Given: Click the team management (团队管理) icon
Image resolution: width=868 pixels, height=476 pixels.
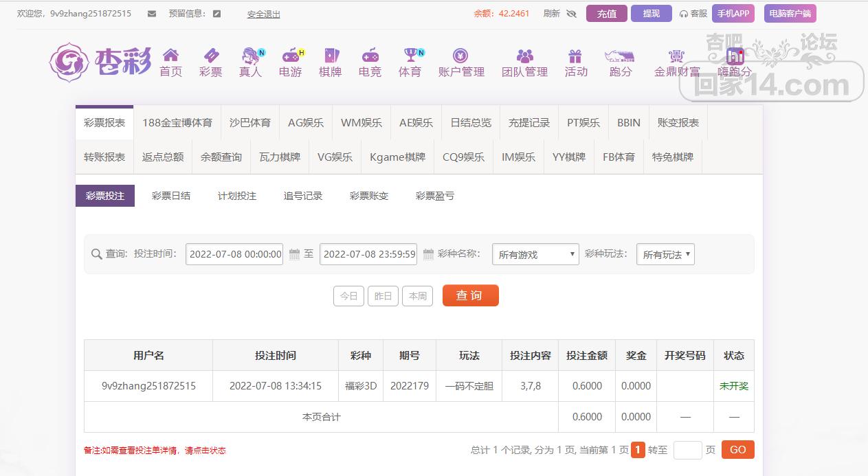Looking at the screenshot, I should (524, 56).
